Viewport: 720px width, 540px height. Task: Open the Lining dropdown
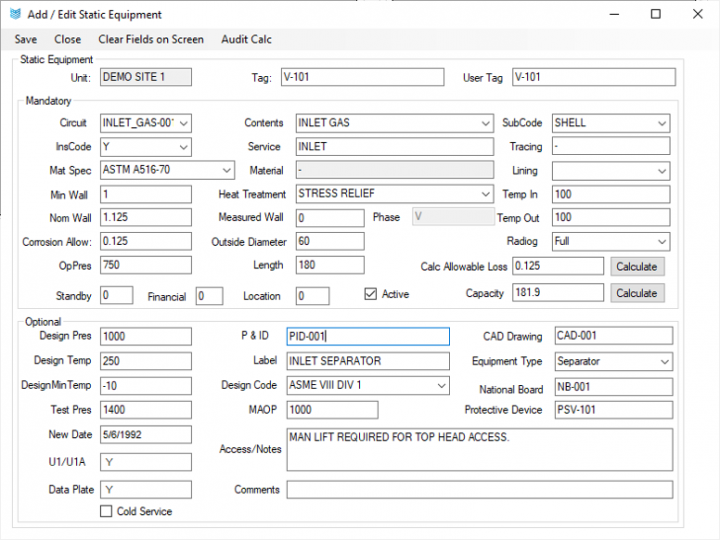[x=662, y=171]
